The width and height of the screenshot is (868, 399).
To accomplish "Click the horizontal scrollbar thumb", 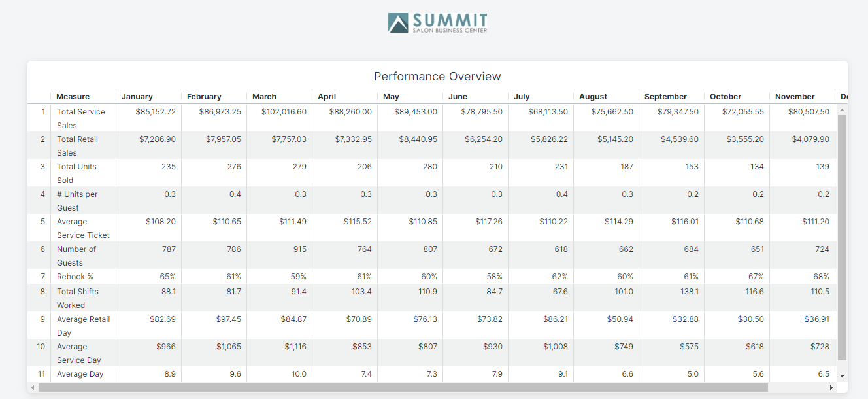I will [x=402, y=388].
